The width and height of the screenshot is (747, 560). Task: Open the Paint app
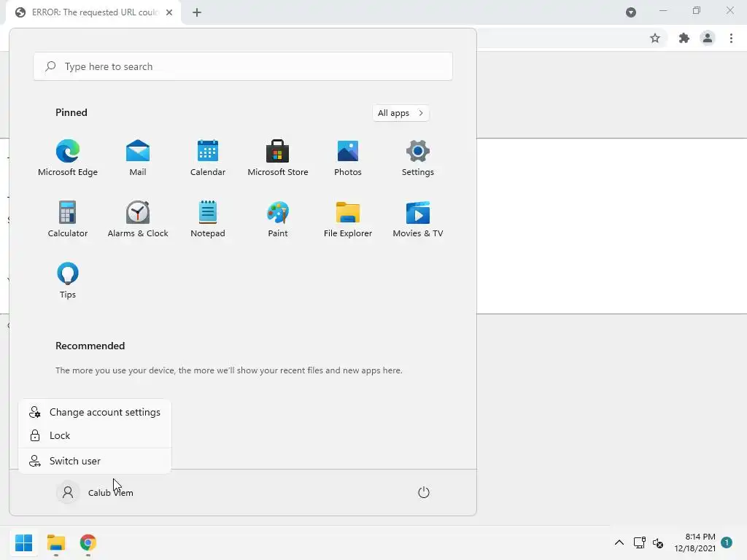(278, 219)
